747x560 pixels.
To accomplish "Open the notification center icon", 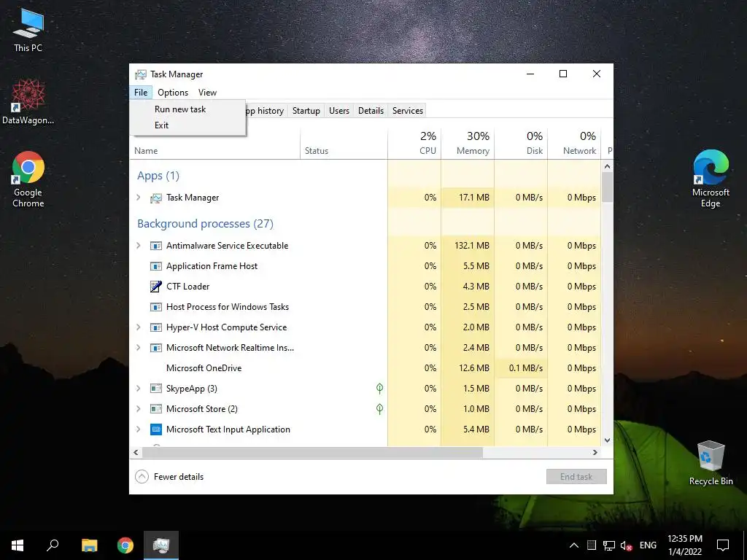I will (x=723, y=545).
